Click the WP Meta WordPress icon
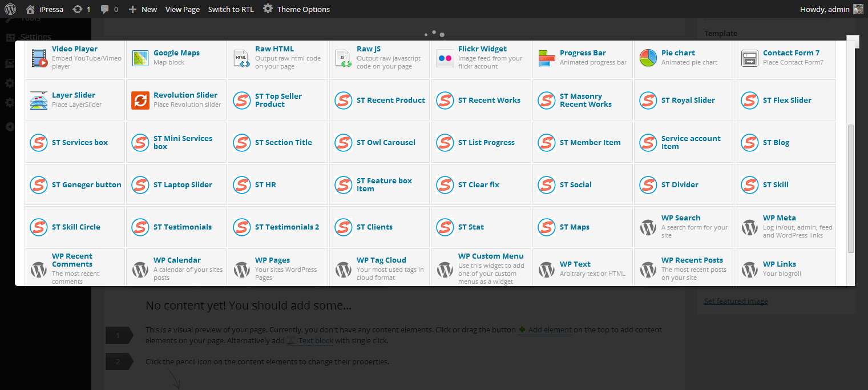The width and height of the screenshot is (868, 390). click(750, 227)
